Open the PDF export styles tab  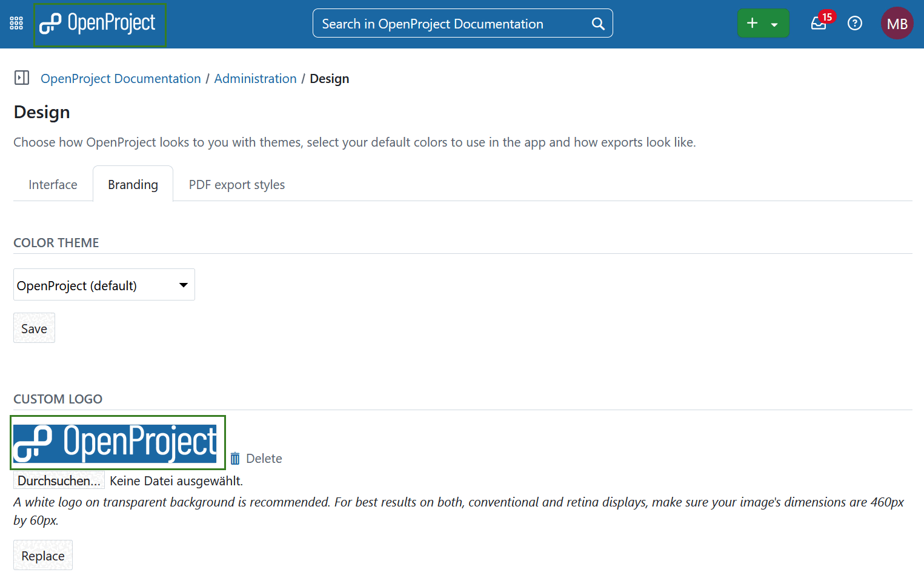[x=236, y=184]
